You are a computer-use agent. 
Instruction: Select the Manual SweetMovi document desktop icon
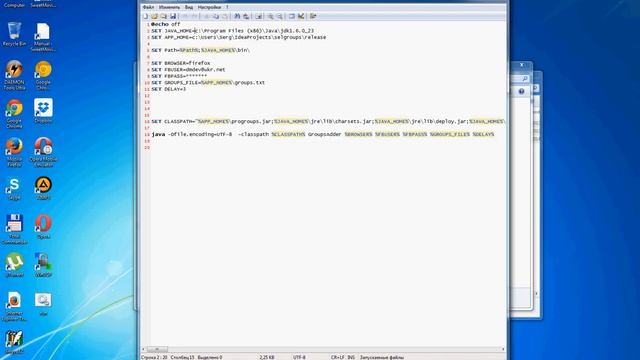pyautogui.click(x=43, y=37)
